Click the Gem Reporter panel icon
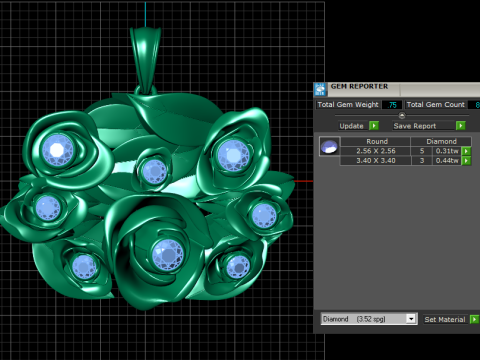Image resolution: width=480 pixels, height=360 pixels. (x=320, y=90)
